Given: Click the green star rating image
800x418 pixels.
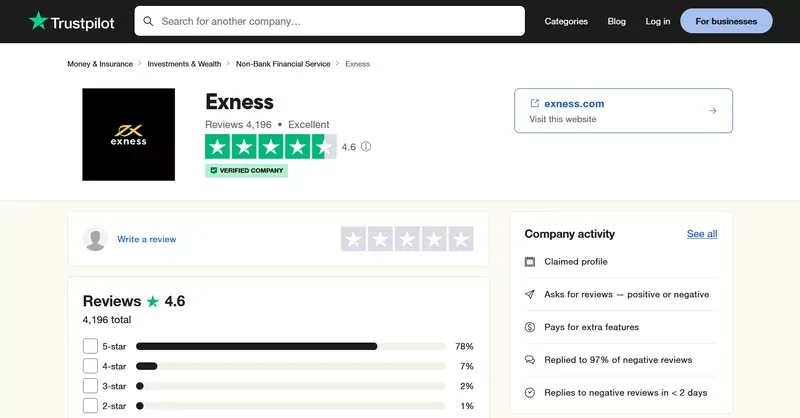Looking at the screenshot, I should (x=270, y=147).
